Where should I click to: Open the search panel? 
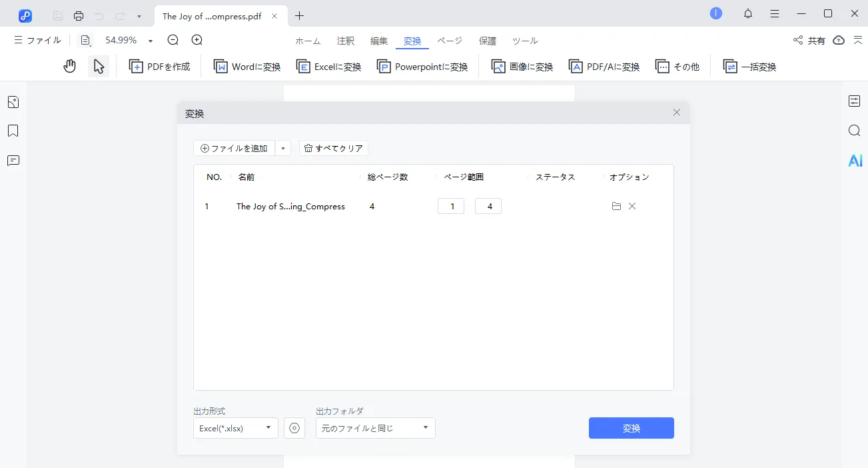coord(855,131)
